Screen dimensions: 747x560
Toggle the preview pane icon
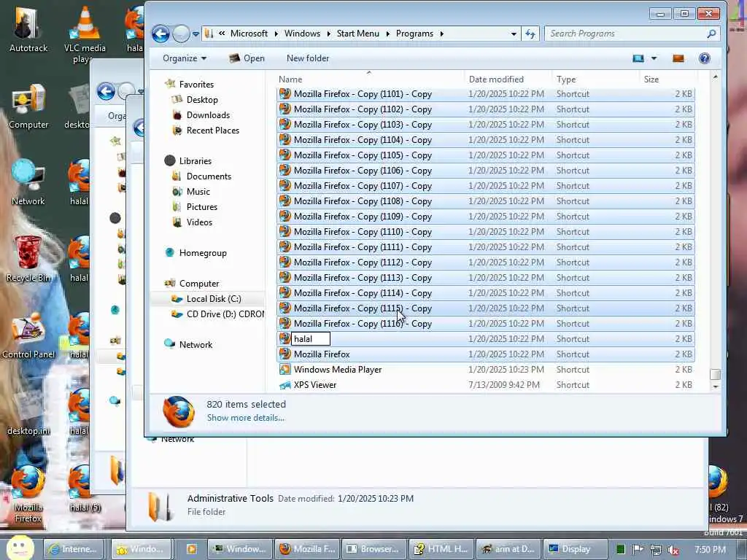(678, 58)
